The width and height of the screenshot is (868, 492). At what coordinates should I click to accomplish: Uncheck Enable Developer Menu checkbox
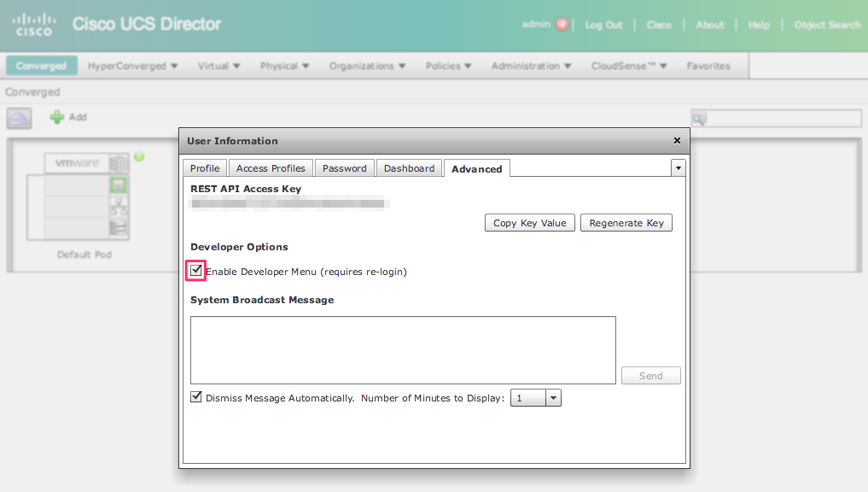196,271
